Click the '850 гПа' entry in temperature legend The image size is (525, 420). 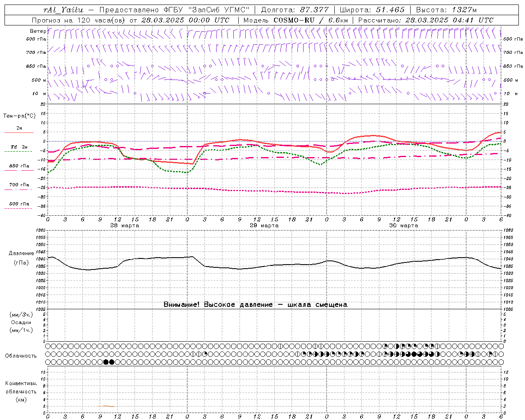[19, 166]
